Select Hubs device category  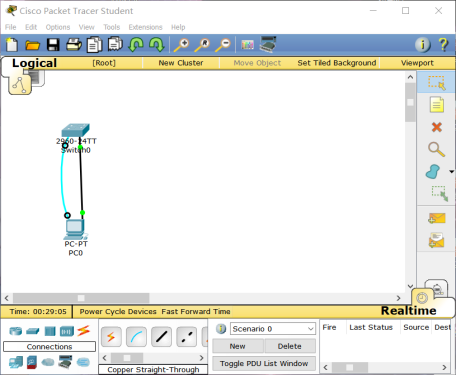click(x=50, y=331)
